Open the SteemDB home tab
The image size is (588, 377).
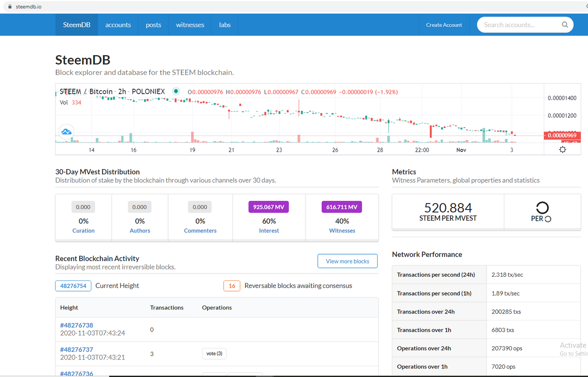77,25
